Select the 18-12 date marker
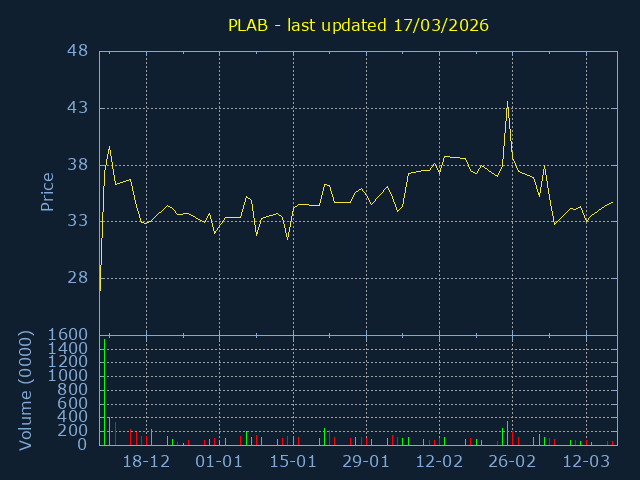The height and width of the screenshot is (480, 640). pyautogui.click(x=147, y=462)
